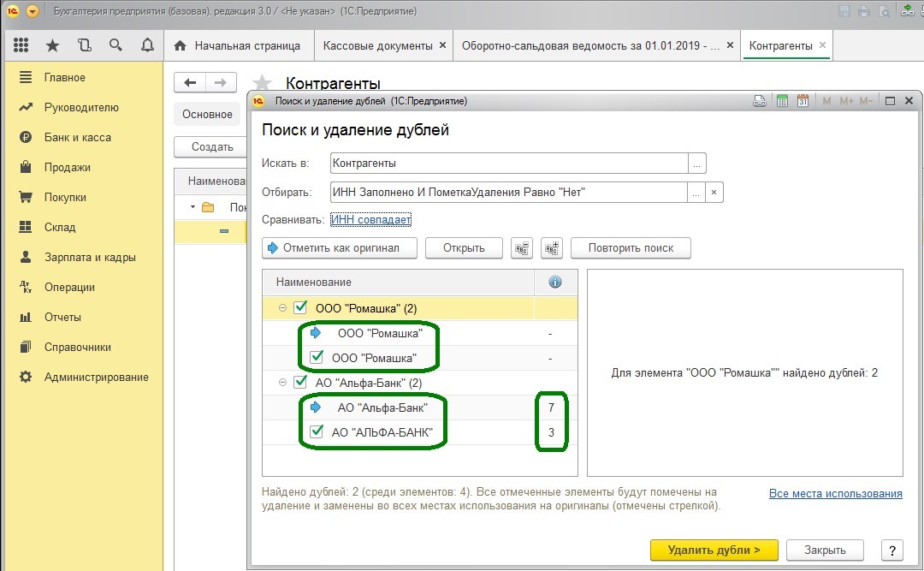Collapse the АО "Альфа-Банк" (2) group
The width and height of the screenshot is (924, 571).
pyautogui.click(x=282, y=383)
